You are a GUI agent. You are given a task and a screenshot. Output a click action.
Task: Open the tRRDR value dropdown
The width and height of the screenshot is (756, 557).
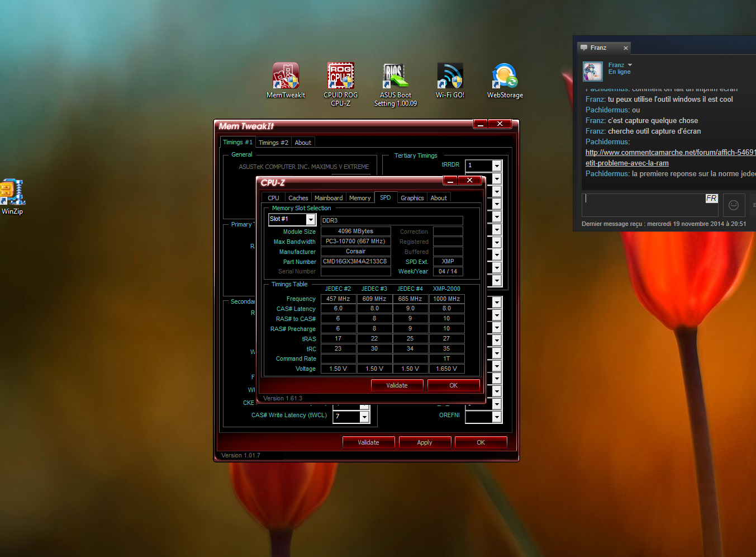tap(496, 166)
